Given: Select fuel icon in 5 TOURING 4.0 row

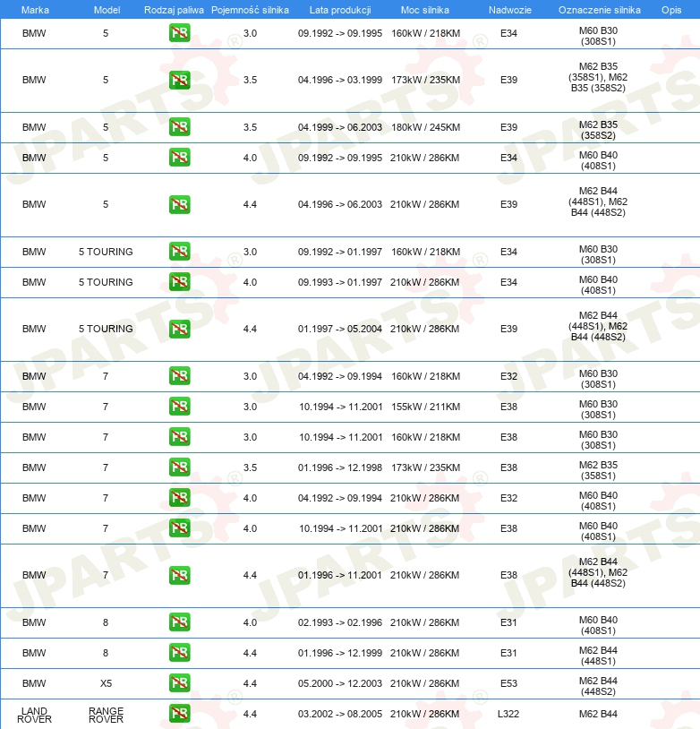Looking at the screenshot, I should (x=179, y=282).
